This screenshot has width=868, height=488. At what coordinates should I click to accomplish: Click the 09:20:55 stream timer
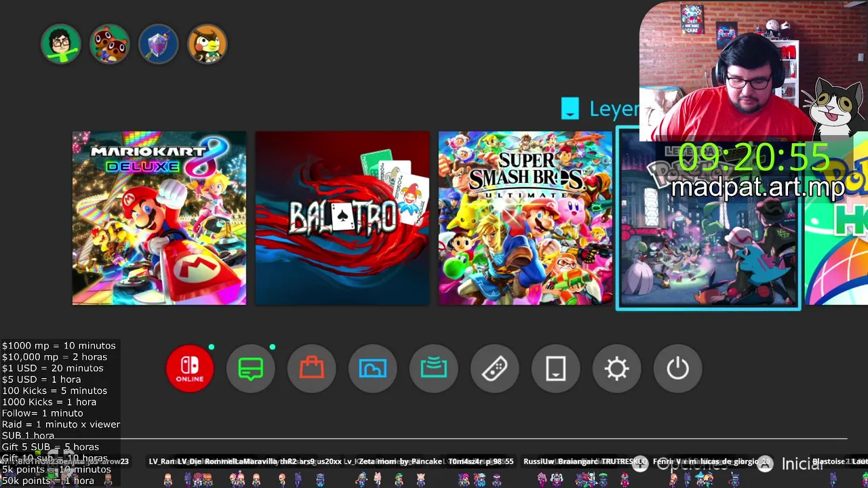click(x=754, y=158)
